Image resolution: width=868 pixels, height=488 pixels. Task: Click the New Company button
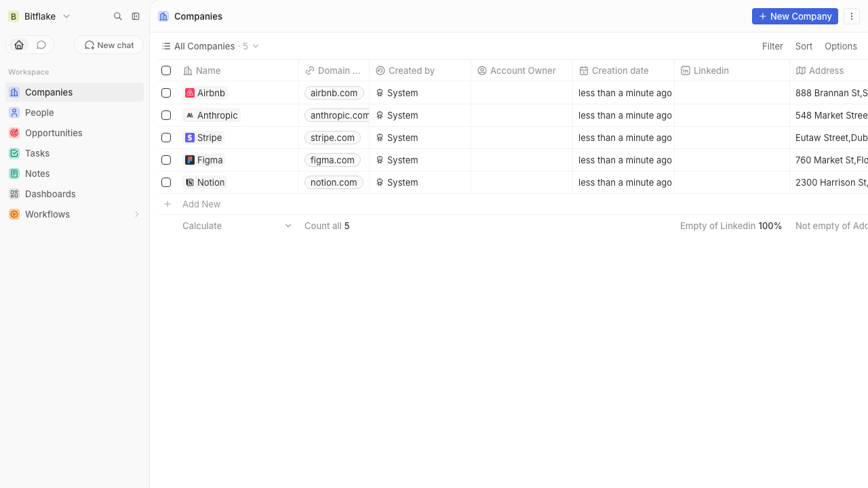[x=795, y=16]
